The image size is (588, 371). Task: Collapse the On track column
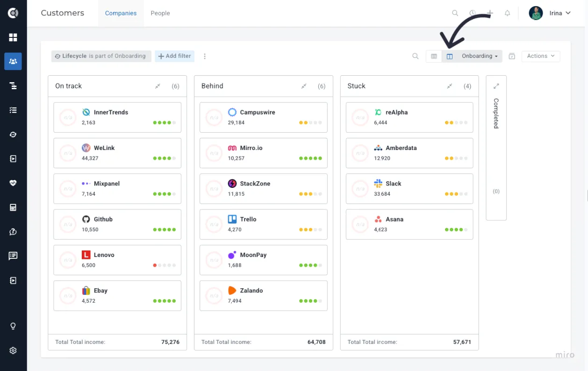click(158, 86)
